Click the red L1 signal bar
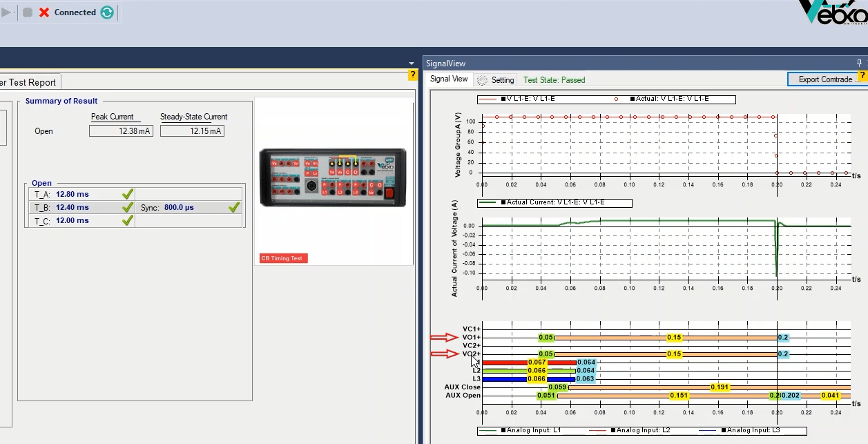Image resolution: width=868 pixels, height=444 pixels. coord(504,363)
